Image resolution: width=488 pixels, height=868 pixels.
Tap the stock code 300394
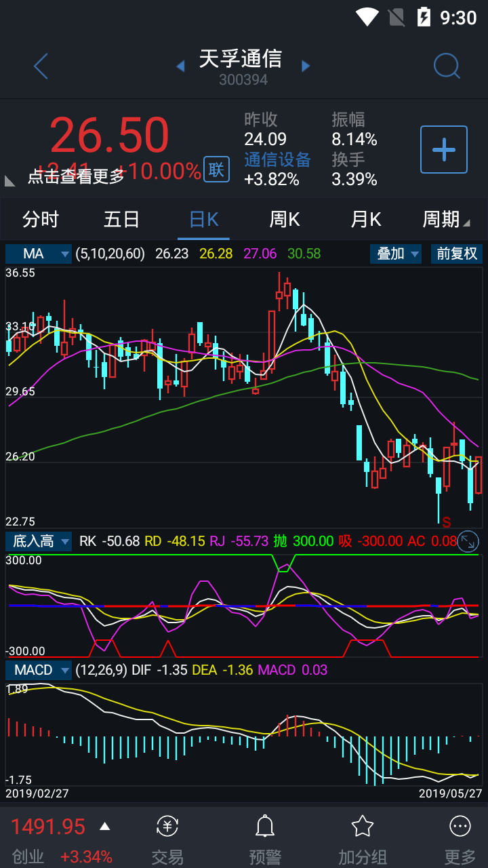tap(243, 80)
